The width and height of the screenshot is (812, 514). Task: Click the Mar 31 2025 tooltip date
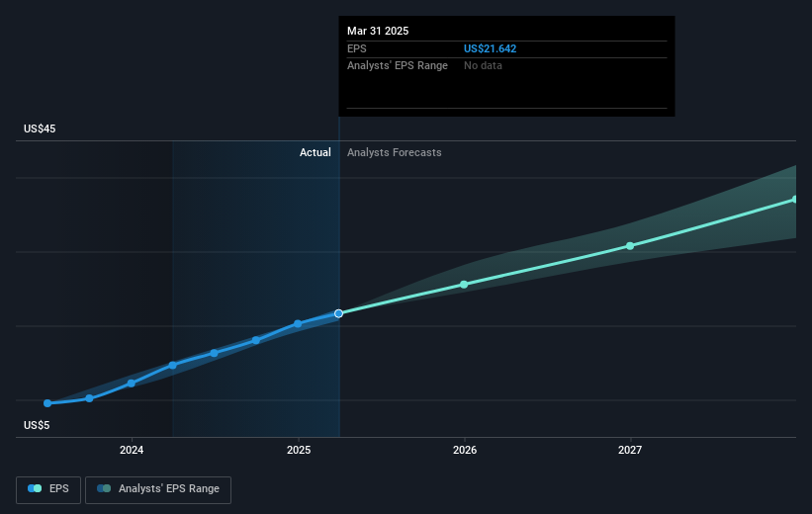(x=378, y=31)
